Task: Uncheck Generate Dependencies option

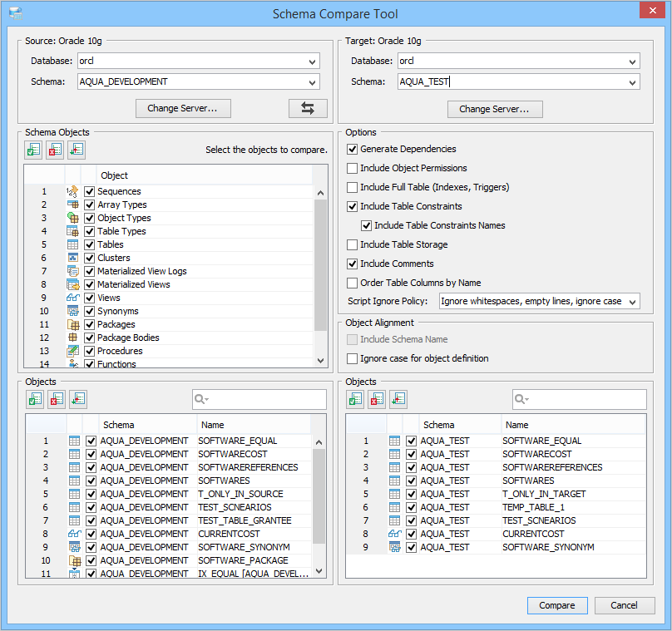Action: click(x=353, y=149)
